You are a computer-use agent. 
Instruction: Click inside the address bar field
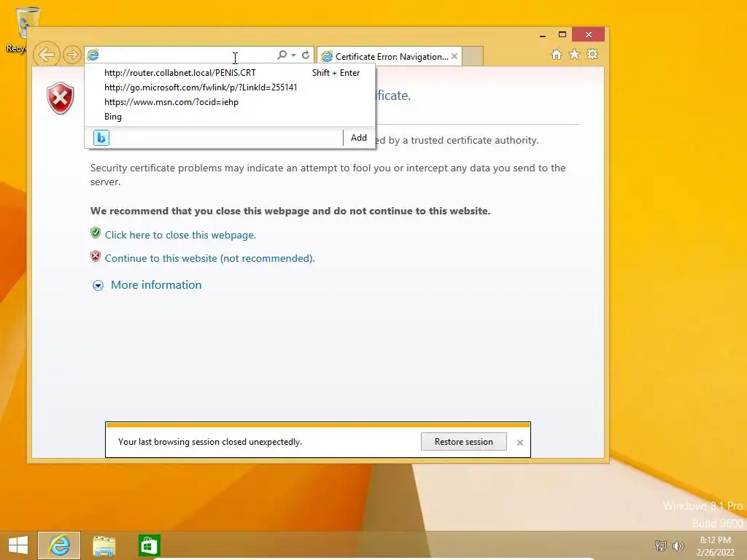[x=187, y=55]
